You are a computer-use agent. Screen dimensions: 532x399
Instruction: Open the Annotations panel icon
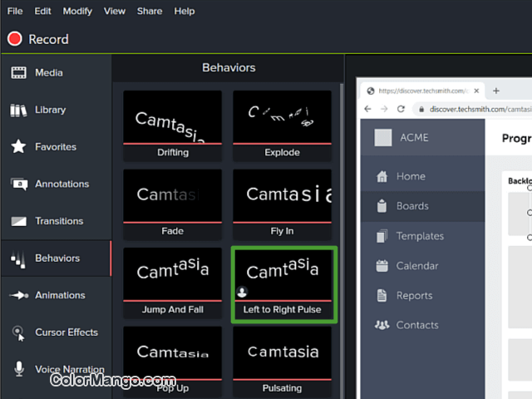click(18, 184)
